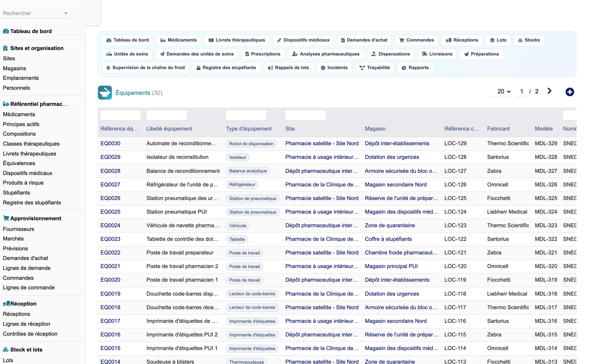Click the snowflake icon of cold chain supervision
This screenshot has height=364, width=589.
pyautogui.click(x=108, y=68)
